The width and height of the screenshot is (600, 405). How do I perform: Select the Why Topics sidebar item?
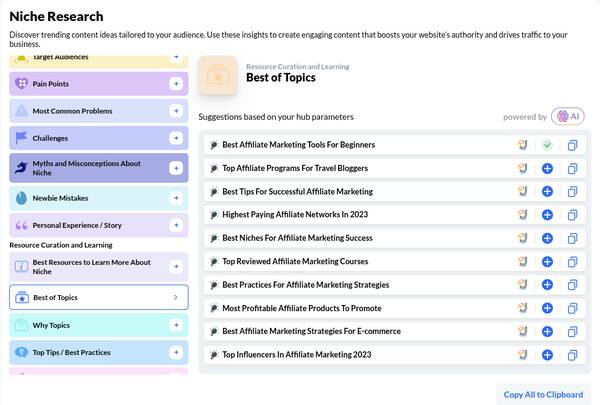point(98,325)
